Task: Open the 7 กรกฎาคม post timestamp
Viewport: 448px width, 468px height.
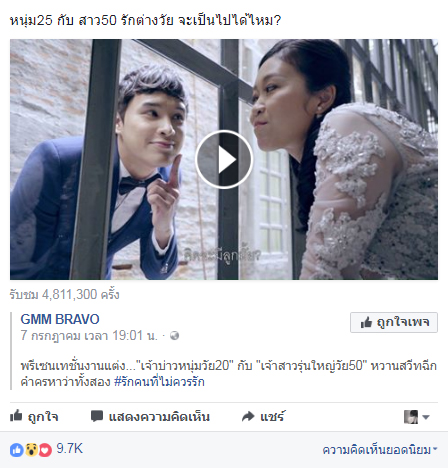Action: [89, 335]
